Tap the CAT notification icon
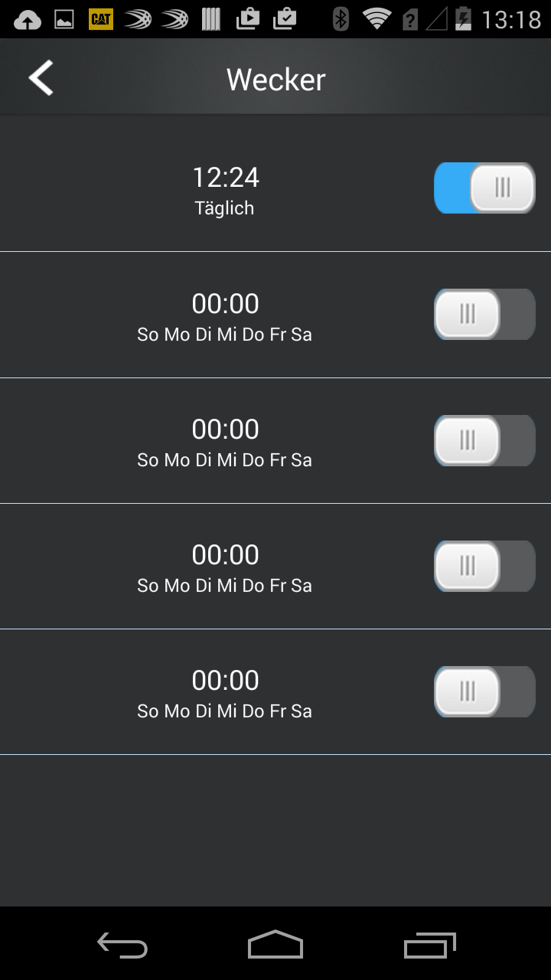This screenshot has height=980, width=551. click(x=101, y=19)
